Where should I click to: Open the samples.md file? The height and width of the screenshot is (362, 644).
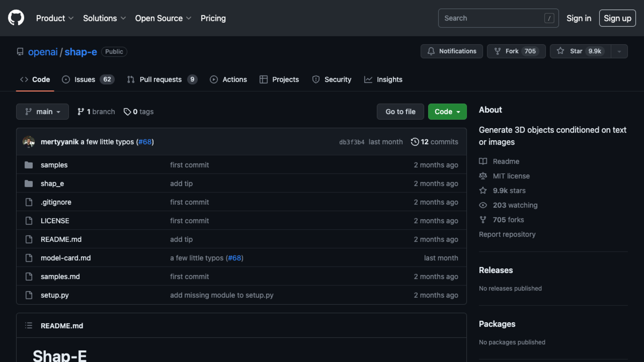[x=60, y=277]
